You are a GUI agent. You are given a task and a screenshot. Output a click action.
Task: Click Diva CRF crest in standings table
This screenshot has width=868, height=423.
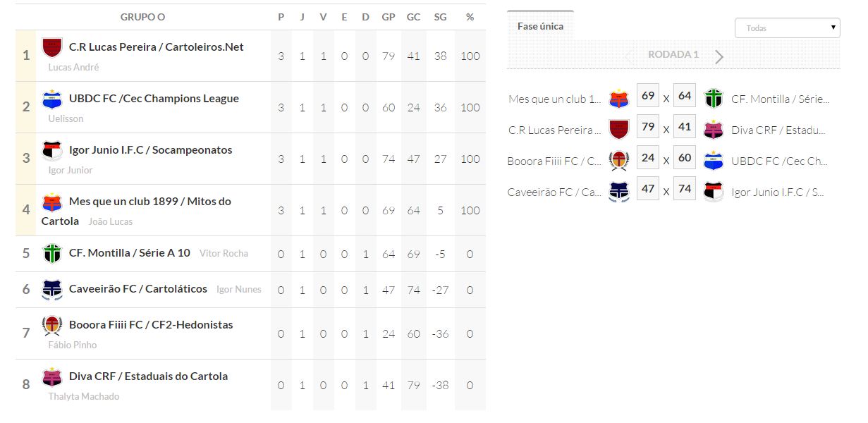point(52,376)
